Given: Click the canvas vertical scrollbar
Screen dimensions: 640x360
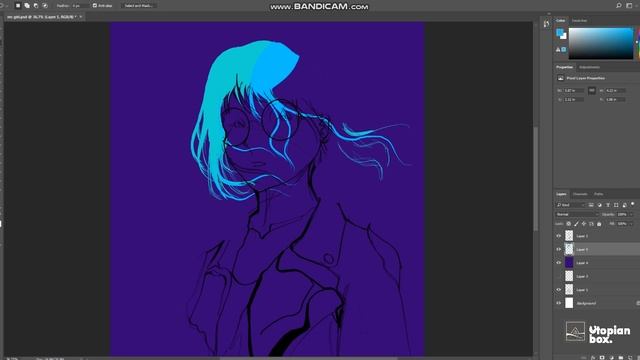Looking at the screenshot, I should point(536,180).
